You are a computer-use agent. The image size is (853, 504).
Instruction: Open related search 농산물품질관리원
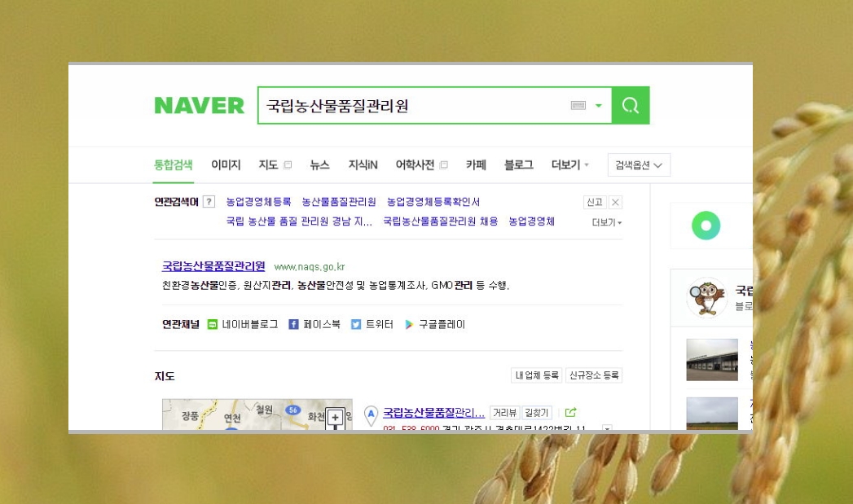(339, 202)
